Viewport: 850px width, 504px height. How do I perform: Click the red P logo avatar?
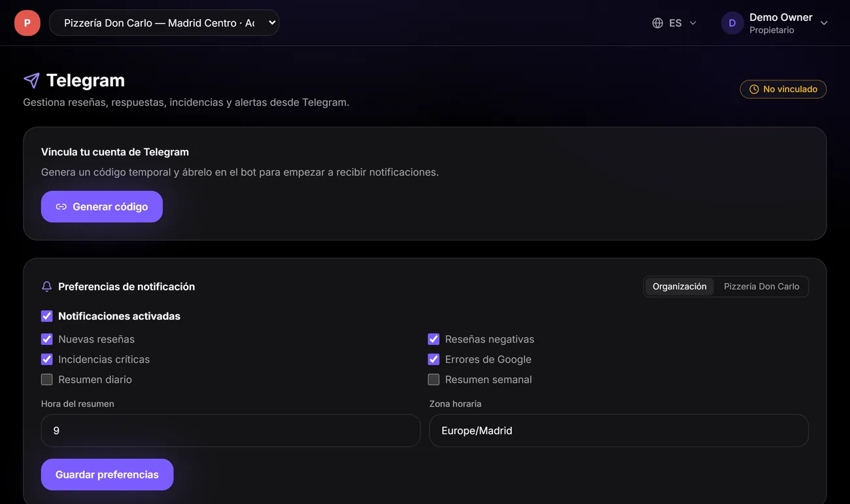(27, 23)
